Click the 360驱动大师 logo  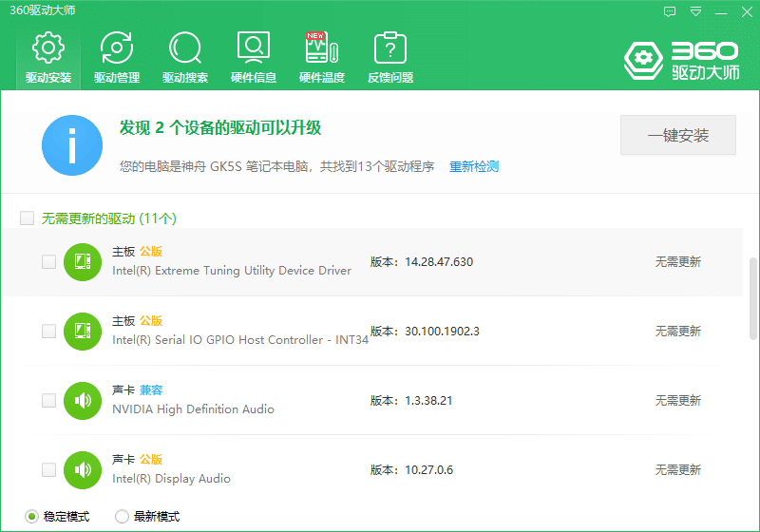pyautogui.click(x=681, y=61)
